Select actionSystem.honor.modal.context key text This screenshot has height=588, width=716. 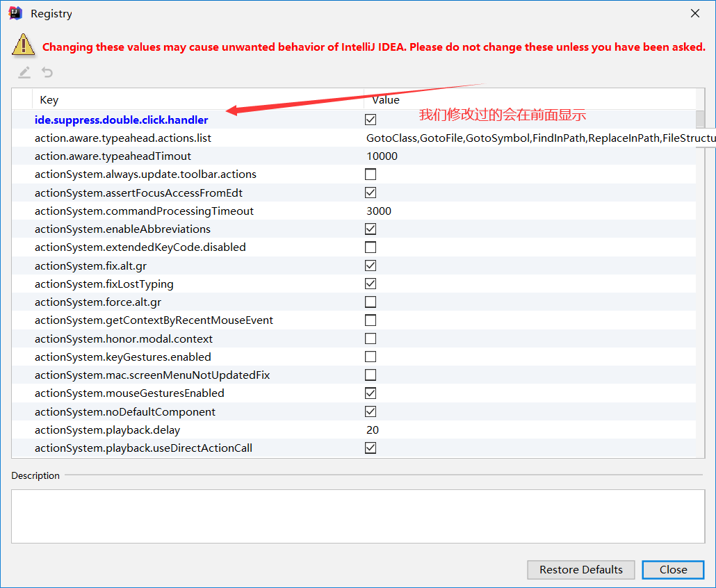tap(124, 338)
